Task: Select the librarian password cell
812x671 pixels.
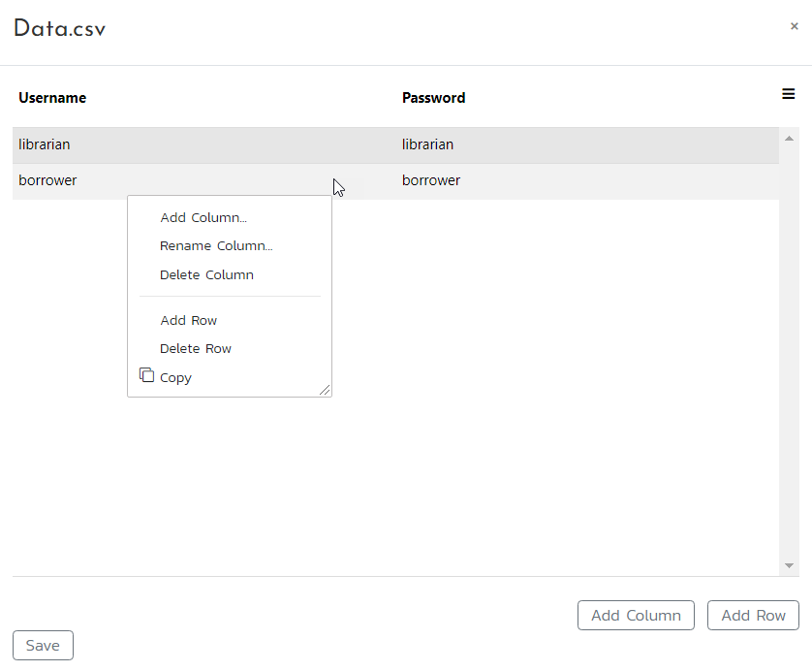Action: (x=428, y=145)
